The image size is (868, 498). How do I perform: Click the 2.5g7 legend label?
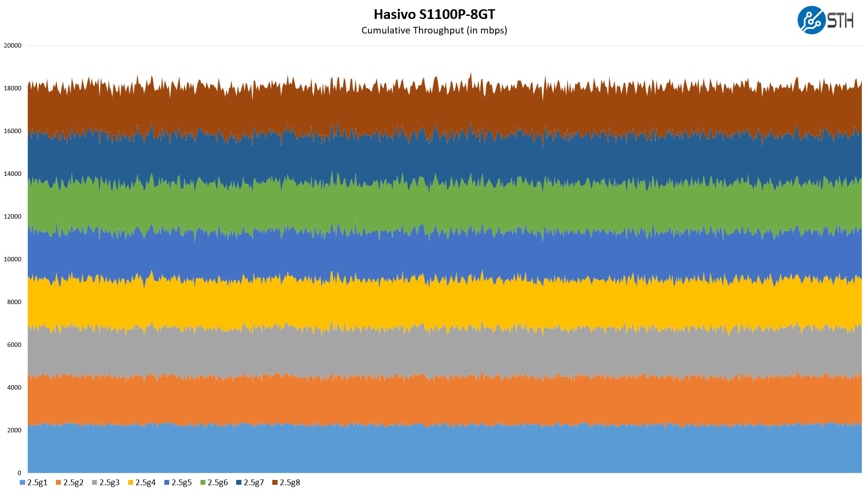pos(254,483)
